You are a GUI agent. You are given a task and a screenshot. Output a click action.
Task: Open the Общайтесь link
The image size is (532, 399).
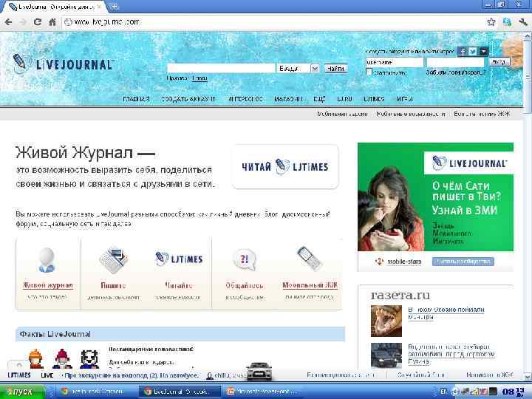coord(245,285)
